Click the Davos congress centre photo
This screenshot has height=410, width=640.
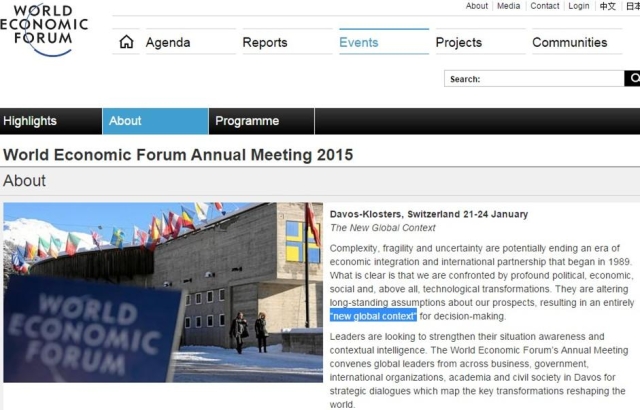163,292
